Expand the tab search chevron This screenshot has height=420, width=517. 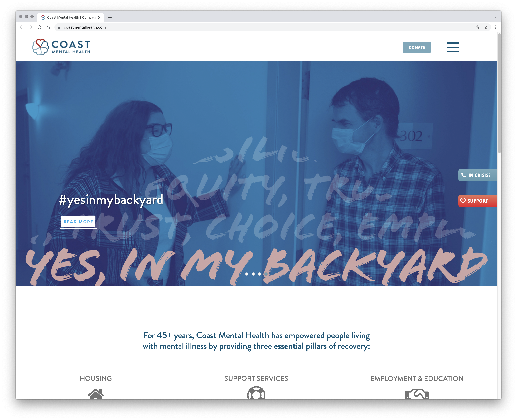[x=495, y=17]
